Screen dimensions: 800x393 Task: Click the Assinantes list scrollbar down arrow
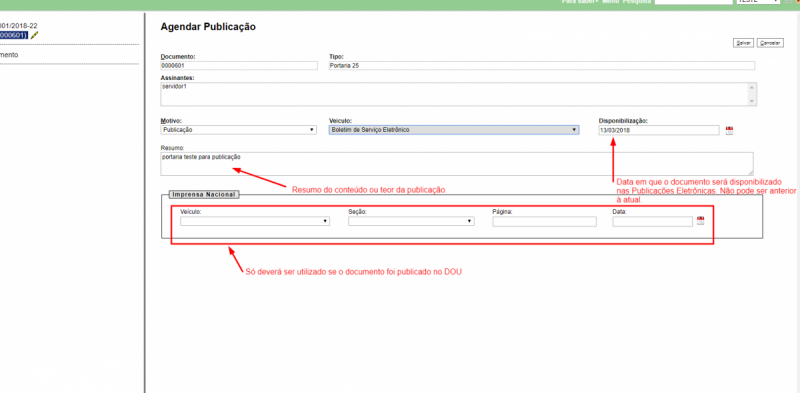tap(751, 102)
